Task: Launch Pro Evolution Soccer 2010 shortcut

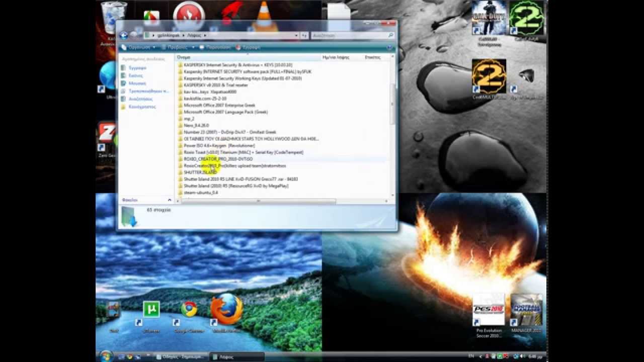Action: coord(489,310)
